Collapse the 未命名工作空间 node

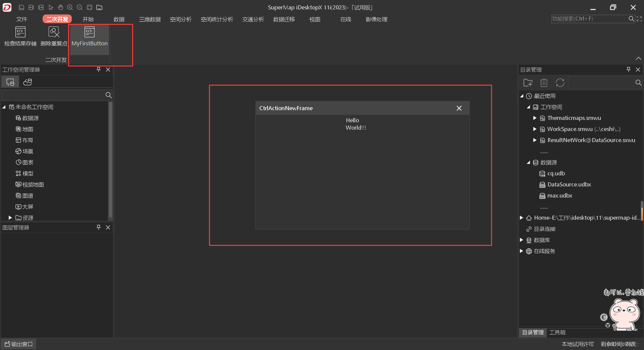tap(4, 107)
